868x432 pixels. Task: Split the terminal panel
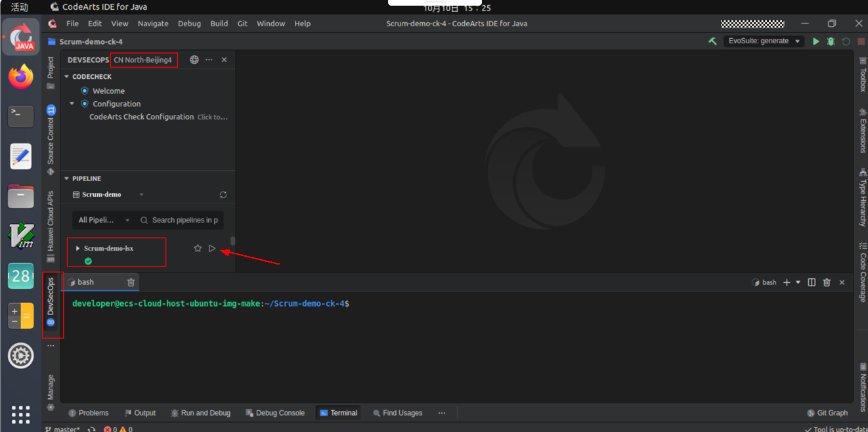[x=812, y=282]
